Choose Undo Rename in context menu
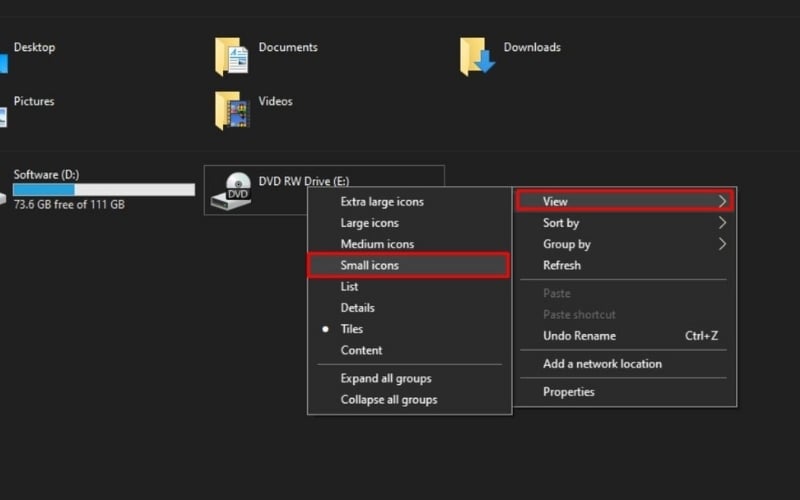Screen dimensions: 800x500 point(625,336)
